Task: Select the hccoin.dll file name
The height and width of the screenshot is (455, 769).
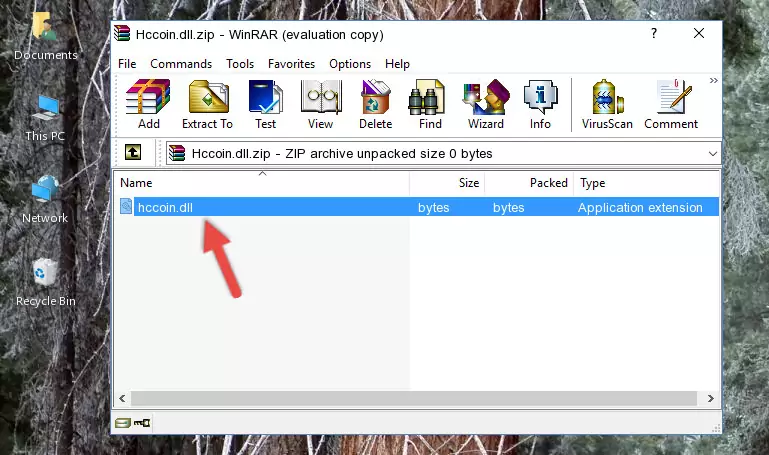Action: click(x=165, y=207)
